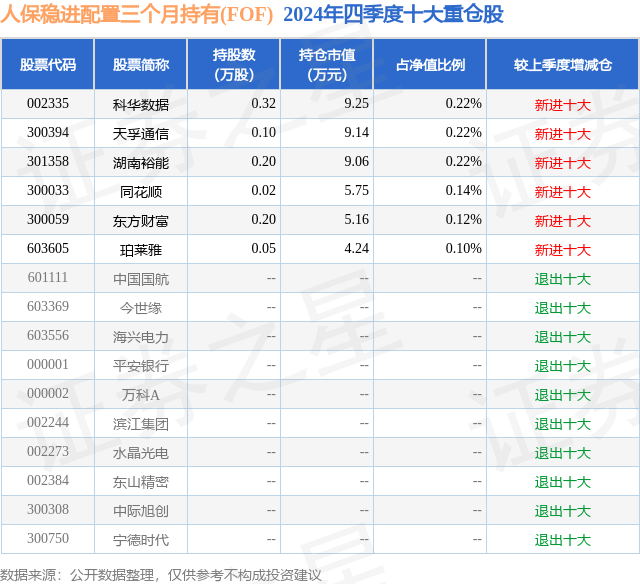Screen dimensions: 640x584
Task: Select stock code 000002
Action: click(48, 393)
